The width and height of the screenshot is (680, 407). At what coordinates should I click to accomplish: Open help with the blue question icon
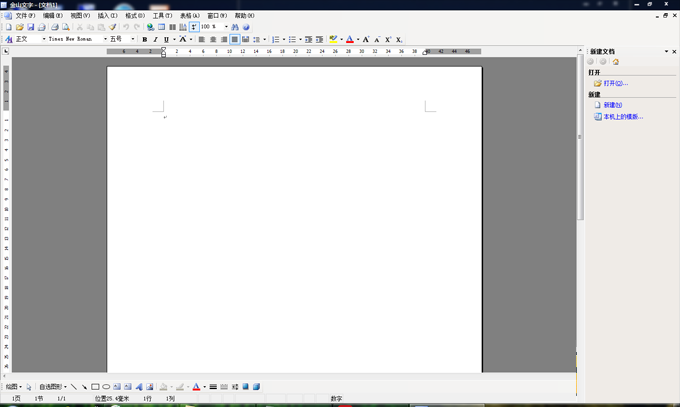pyautogui.click(x=246, y=27)
